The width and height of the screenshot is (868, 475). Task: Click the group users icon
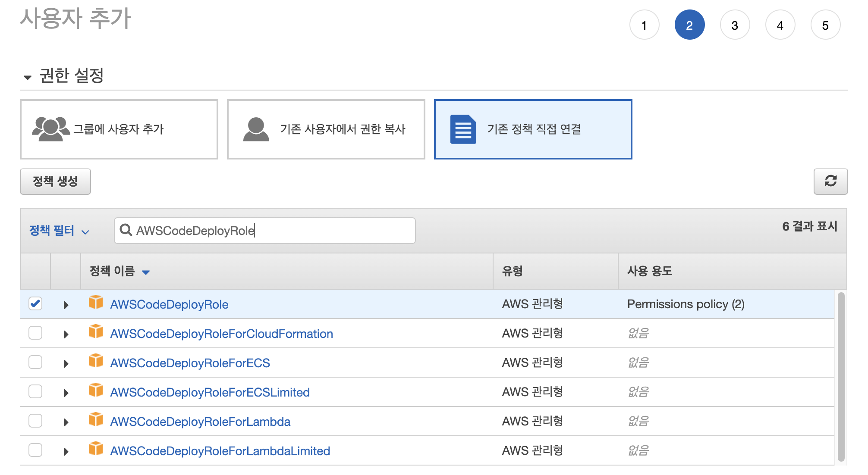pos(50,129)
